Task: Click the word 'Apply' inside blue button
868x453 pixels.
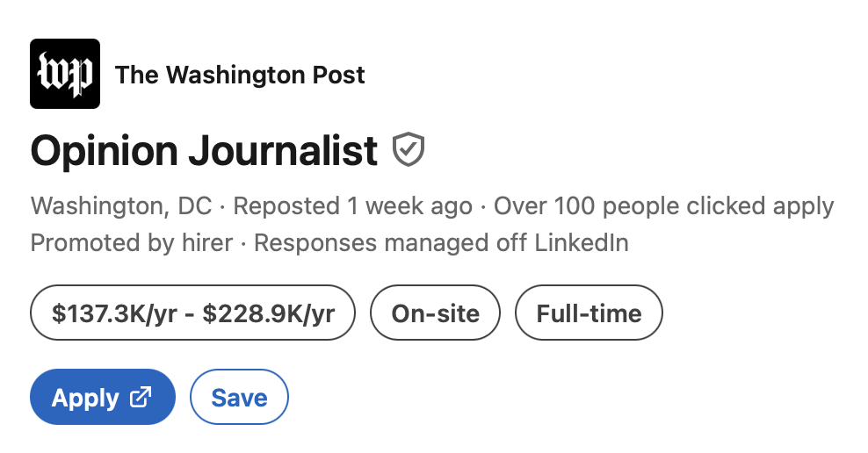Action: pos(85,398)
